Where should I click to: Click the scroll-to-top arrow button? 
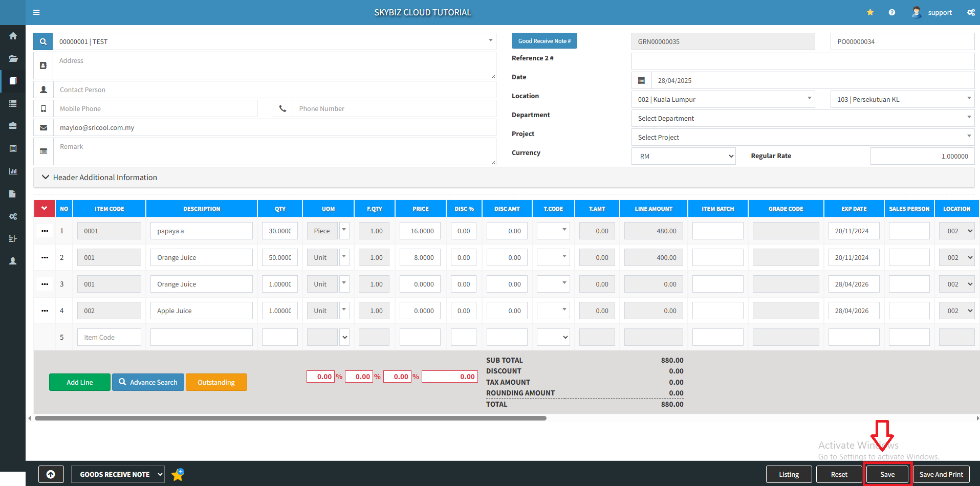(x=51, y=474)
